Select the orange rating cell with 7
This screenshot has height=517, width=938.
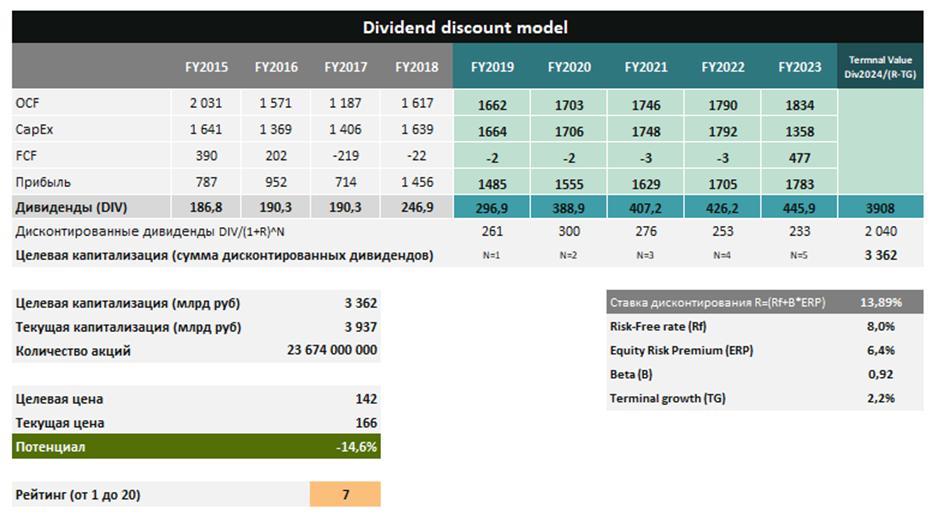345,494
